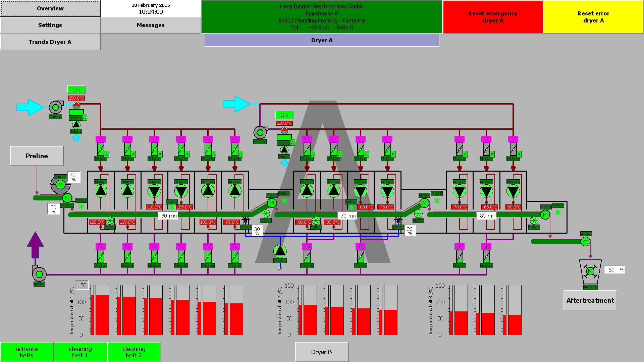The image size is (644, 362).
Task: Select circulation fan M105.6
Action: [x=235, y=191]
